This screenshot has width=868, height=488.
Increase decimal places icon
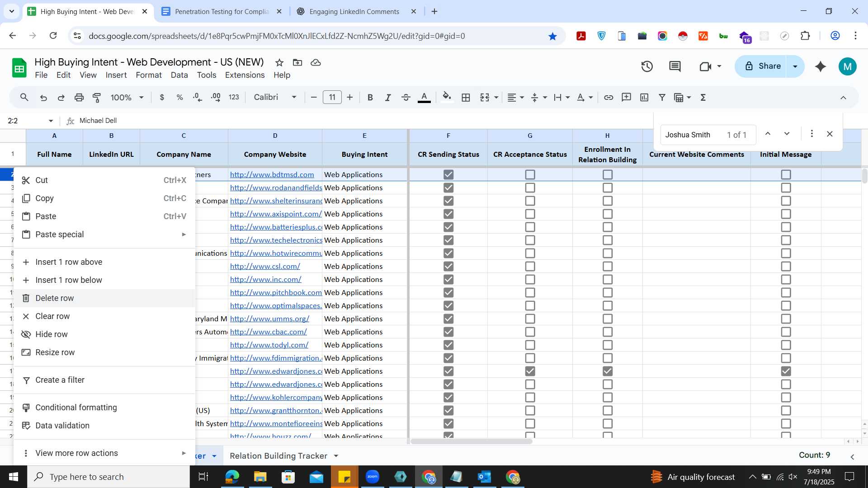point(216,98)
